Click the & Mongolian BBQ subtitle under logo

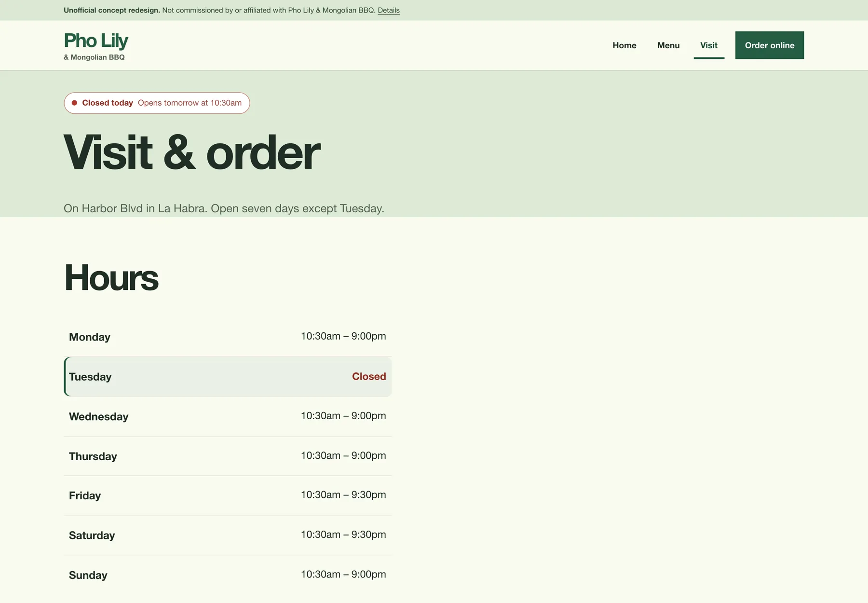click(x=95, y=57)
